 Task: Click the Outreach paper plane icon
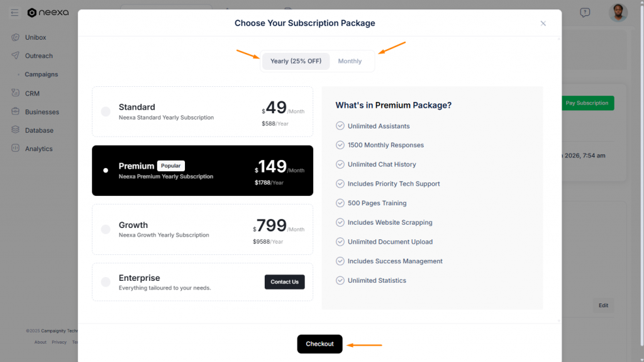click(16, 55)
